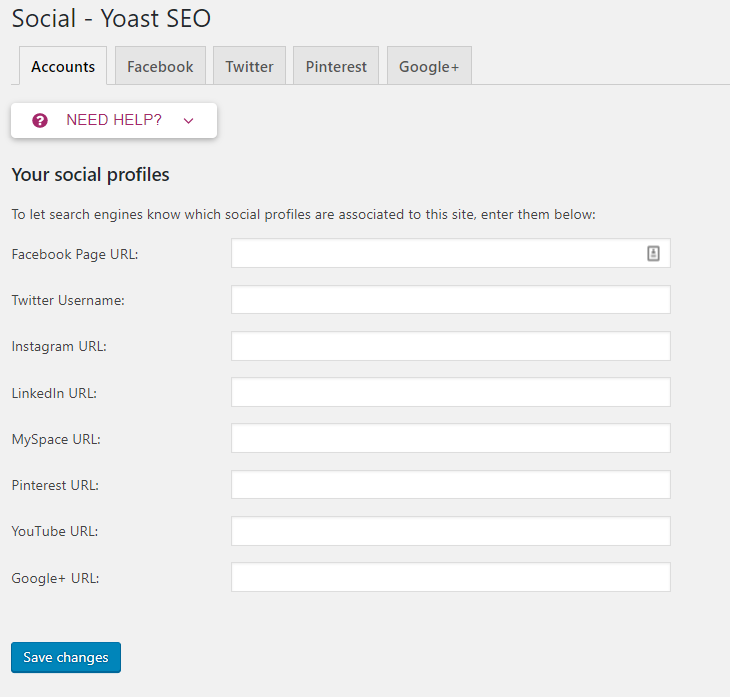The image size is (730, 697).
Task: Focus the MySpace URL input
Action: pos(451,438)
